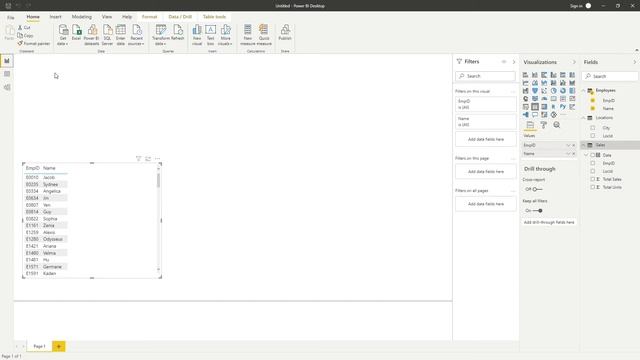Select the Python visual icon

(563, 107)
